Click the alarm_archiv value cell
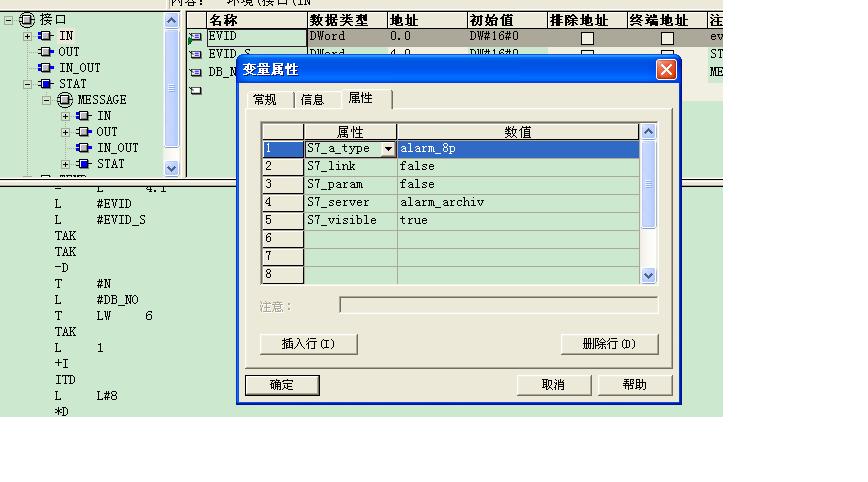 [517, 202]
